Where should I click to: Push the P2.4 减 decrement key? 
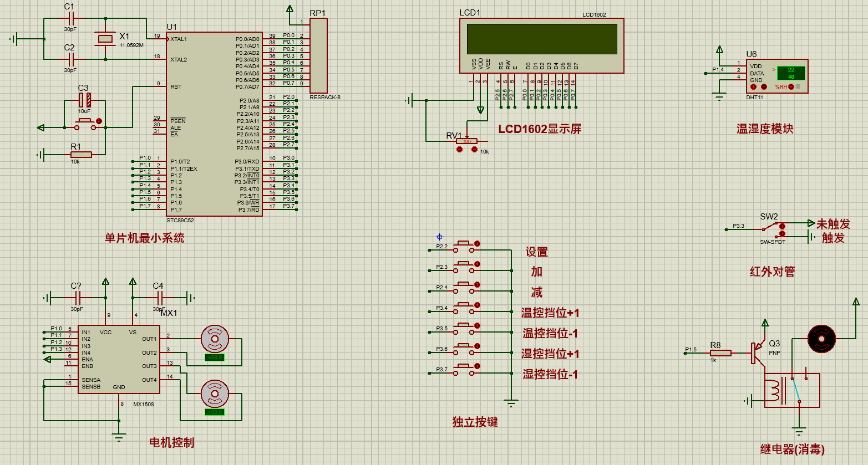(x=464, y=288)
